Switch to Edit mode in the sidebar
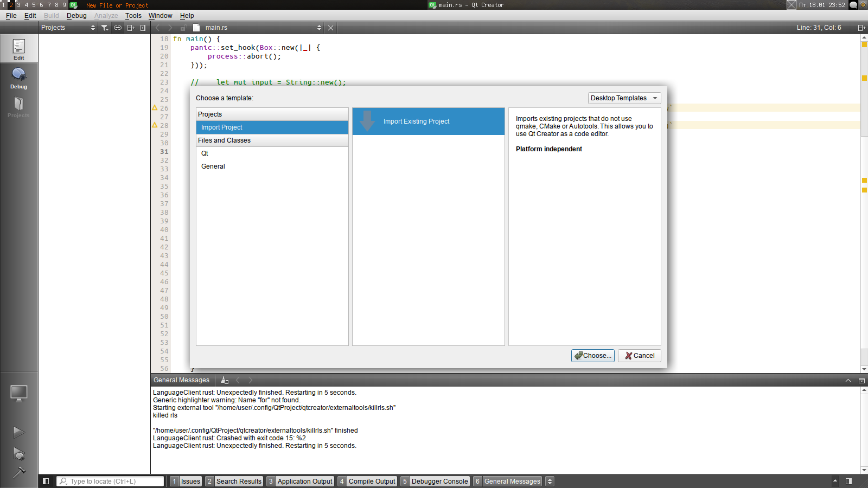868x488 pixels. [x=19, y=49]
